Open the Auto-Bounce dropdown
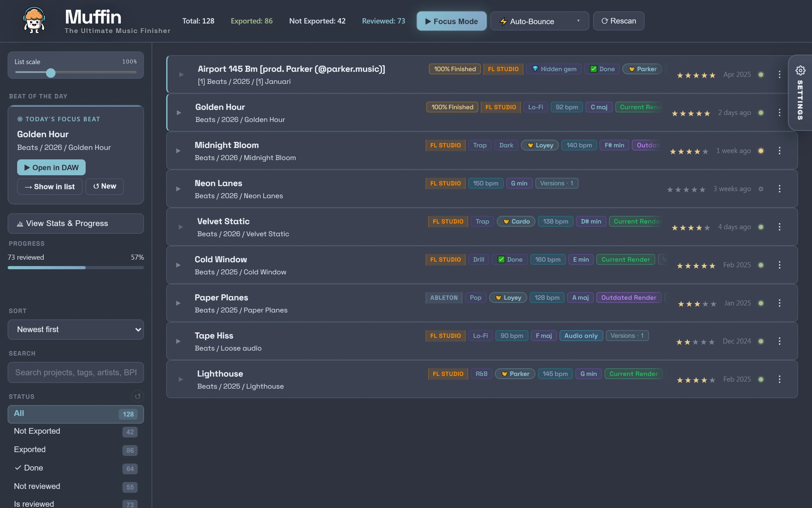 coord(540,21)
